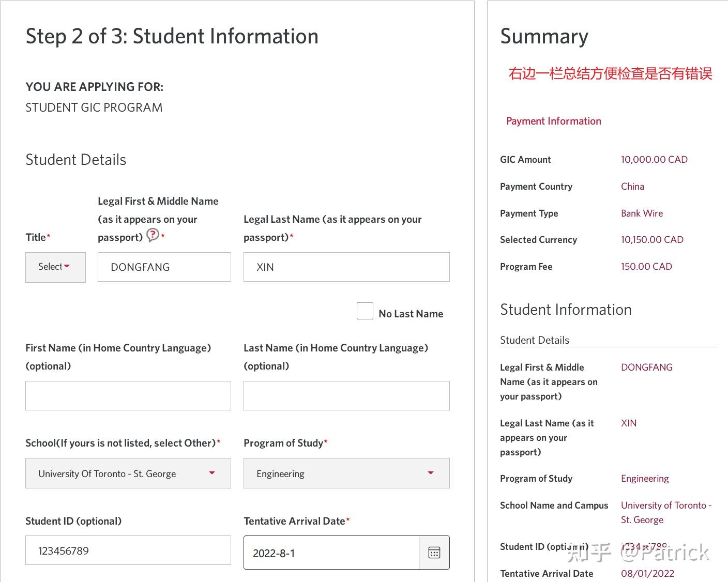Expand the School dropdown list

click(x=128, y=473)
